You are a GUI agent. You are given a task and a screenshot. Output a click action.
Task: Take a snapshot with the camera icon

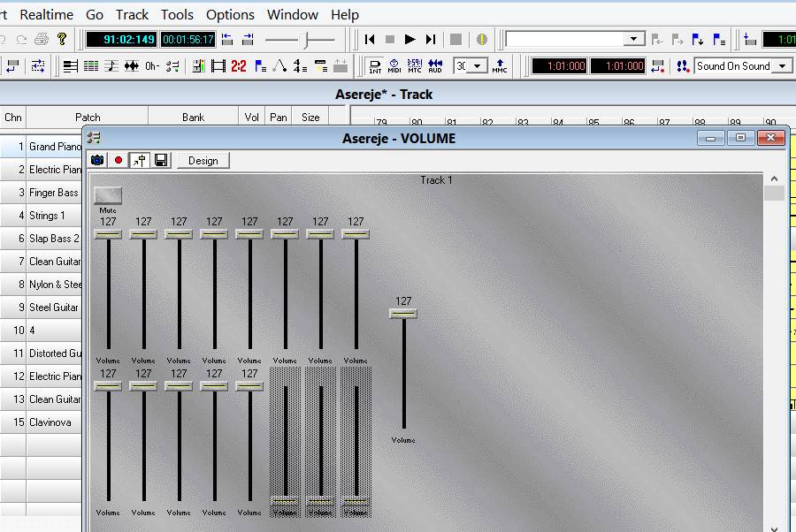tap(97, 160)
